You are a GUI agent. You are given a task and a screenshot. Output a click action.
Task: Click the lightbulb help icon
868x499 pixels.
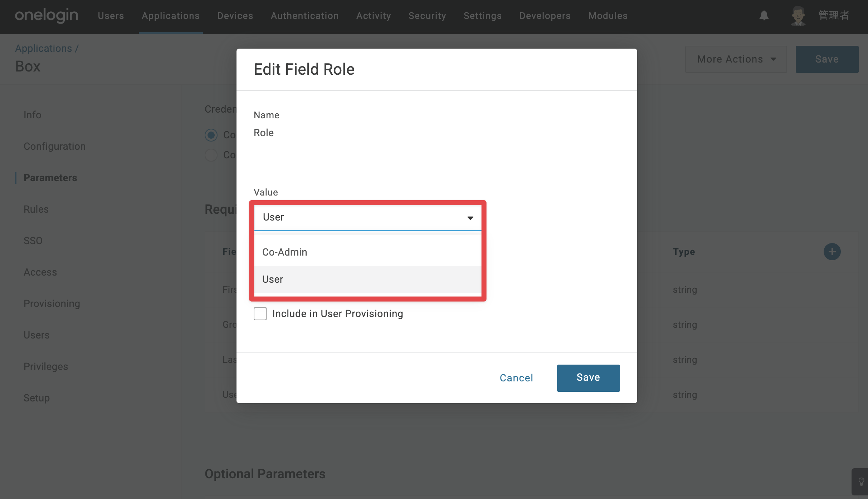pyautogui.click(x=861, y=482)
